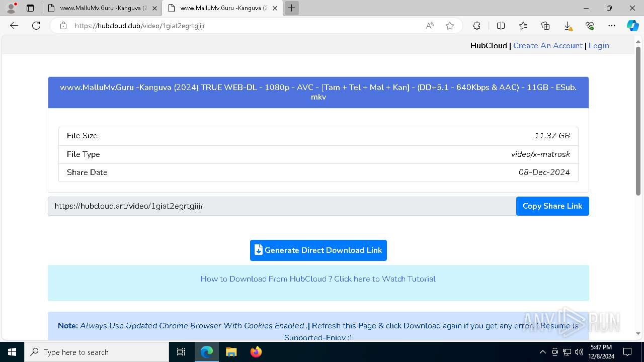Viewport: 644px width, 362px height.
Task: Open the Edge profile icon
Action: click(11, 8)
